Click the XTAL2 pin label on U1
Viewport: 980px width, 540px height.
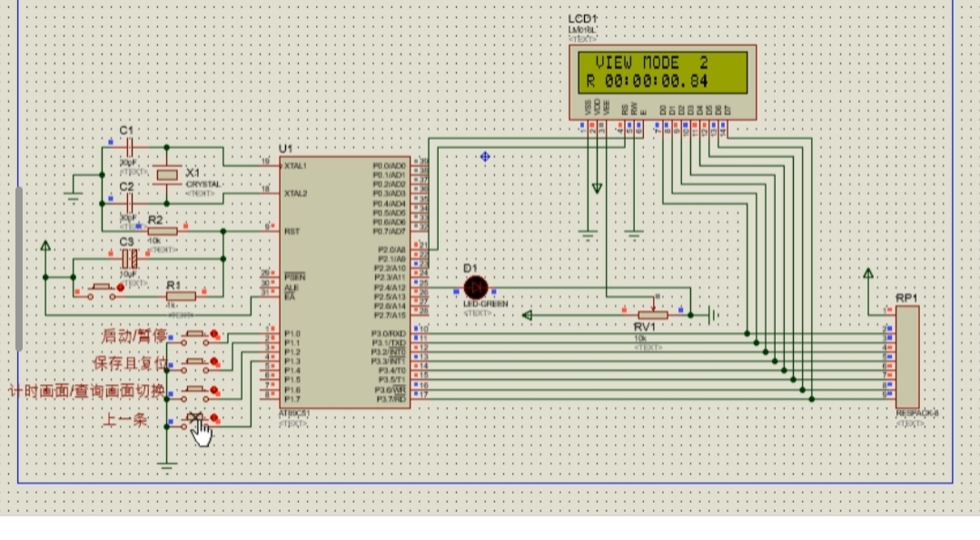click(295, 193)
